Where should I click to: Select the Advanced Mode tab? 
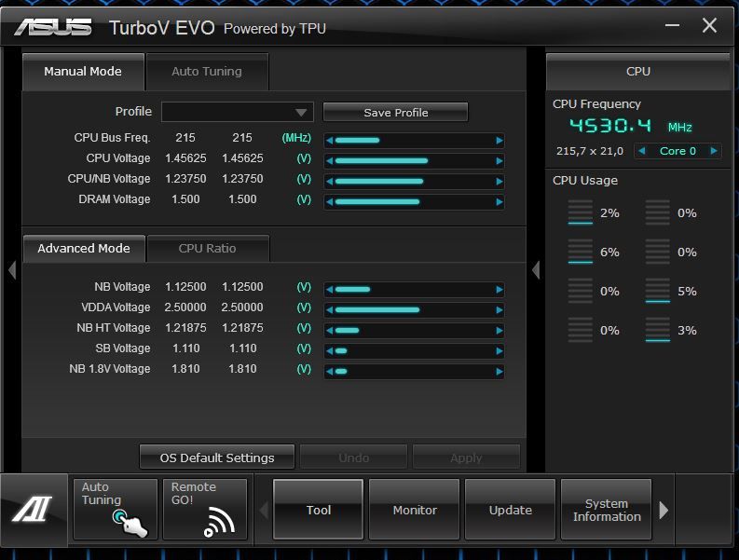84,249
